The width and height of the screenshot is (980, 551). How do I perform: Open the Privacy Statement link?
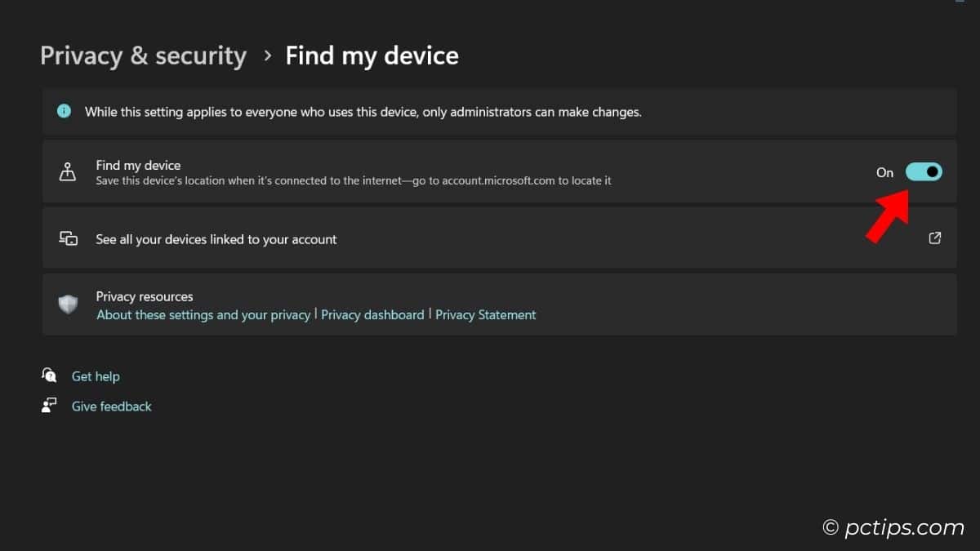click(485, 314)
